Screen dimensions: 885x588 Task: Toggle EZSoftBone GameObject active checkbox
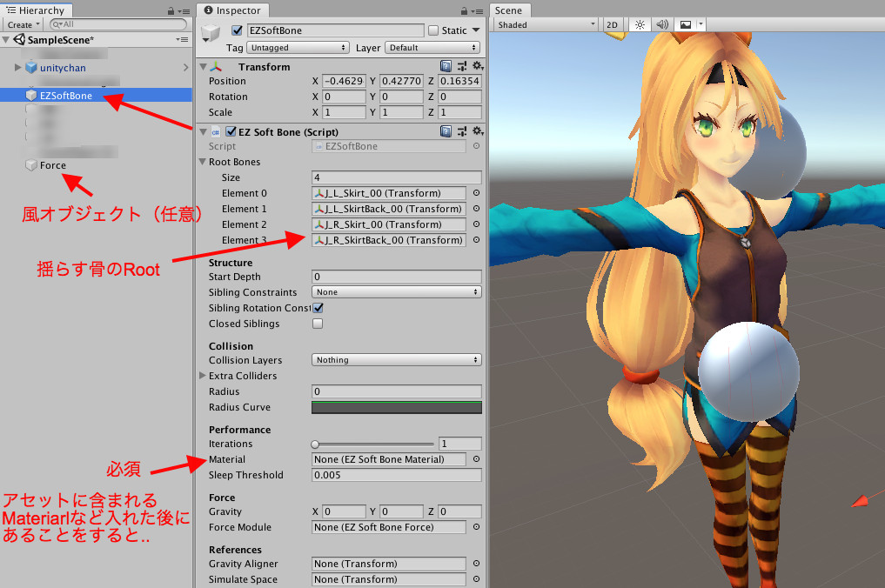tap(237, 30)
